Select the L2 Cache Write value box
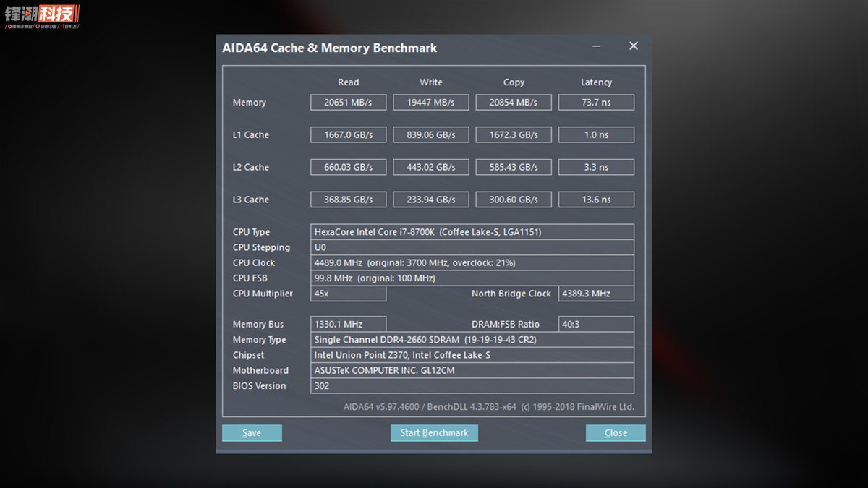Image resolution: width=868 pixels, height=488 pixels. 430,168
